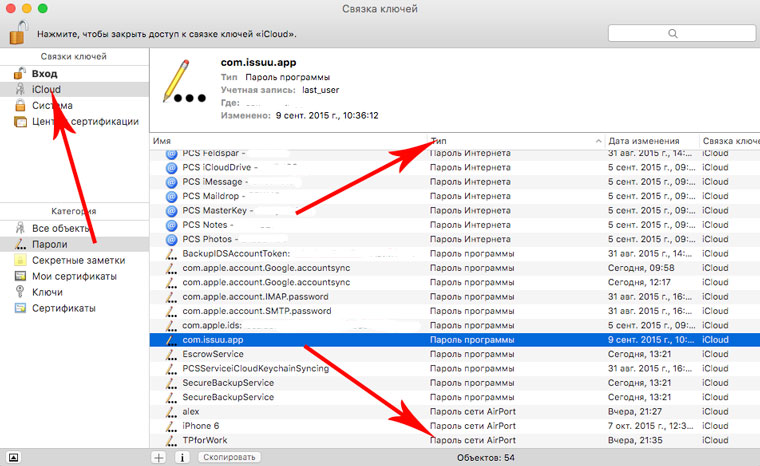Select the EscrowService entry
This screenshot has width=760, height=466.
point(455,354)
